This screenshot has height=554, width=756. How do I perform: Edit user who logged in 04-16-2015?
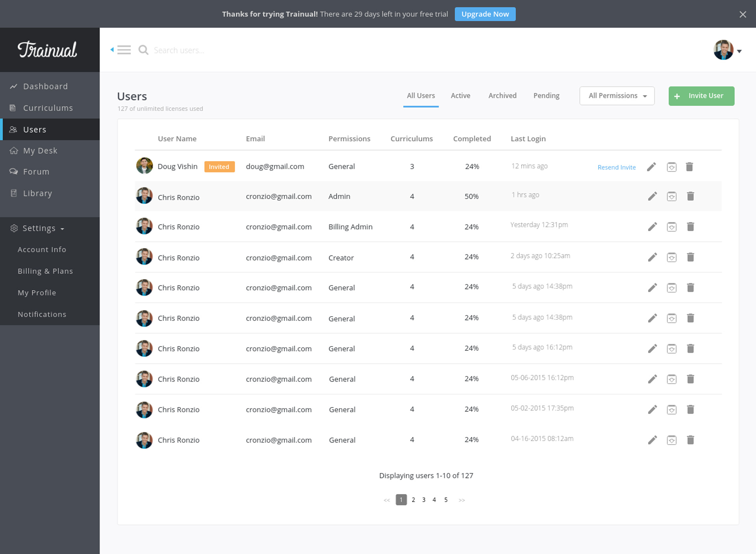pyautogui.click(x=652, y=440)
